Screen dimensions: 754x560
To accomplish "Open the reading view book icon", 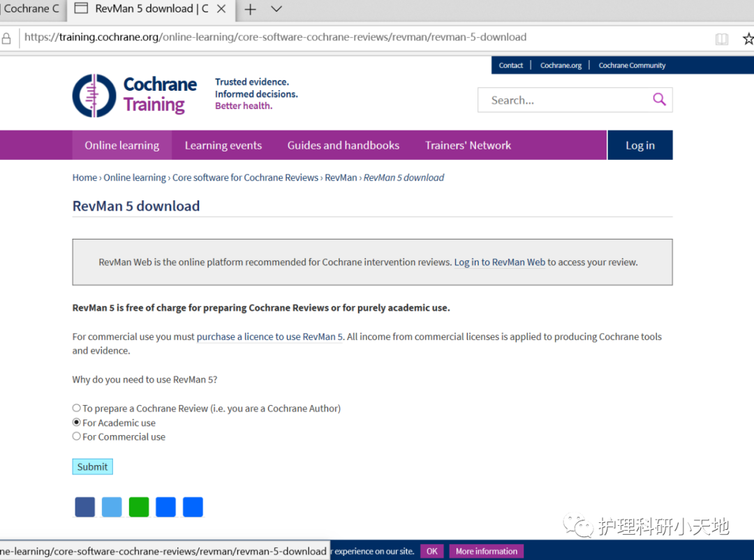I will coord(721,39).
